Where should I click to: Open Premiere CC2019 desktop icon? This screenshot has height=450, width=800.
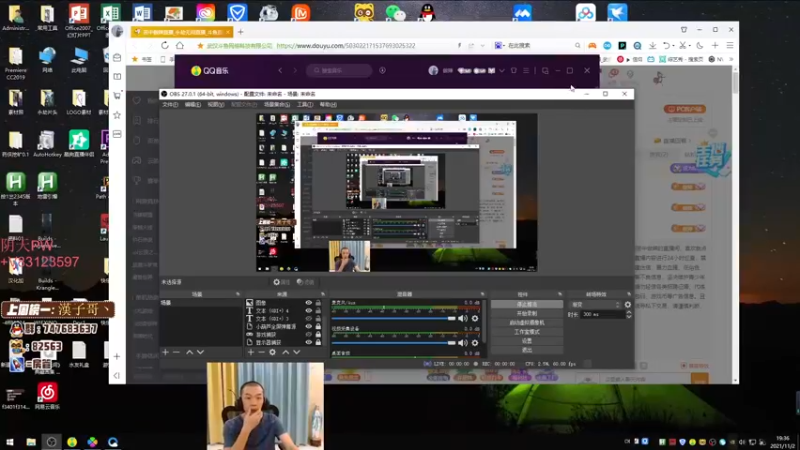(x=15, y=64)
